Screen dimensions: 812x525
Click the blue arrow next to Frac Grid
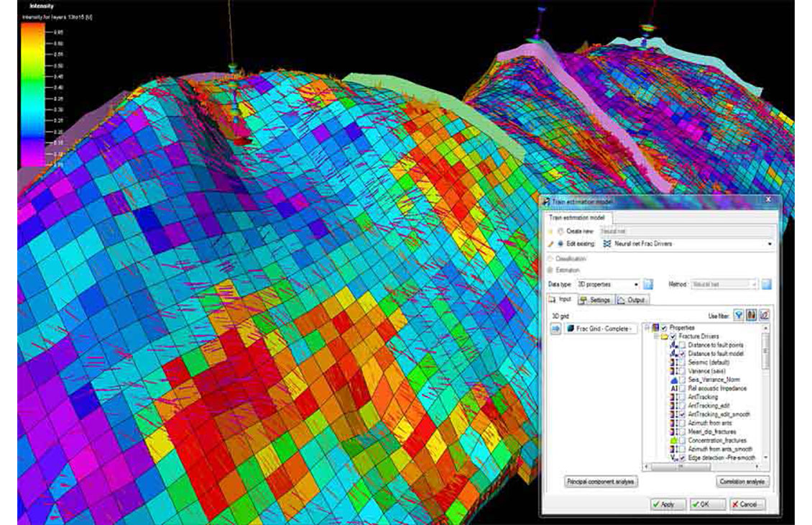(x=555, y=329)
